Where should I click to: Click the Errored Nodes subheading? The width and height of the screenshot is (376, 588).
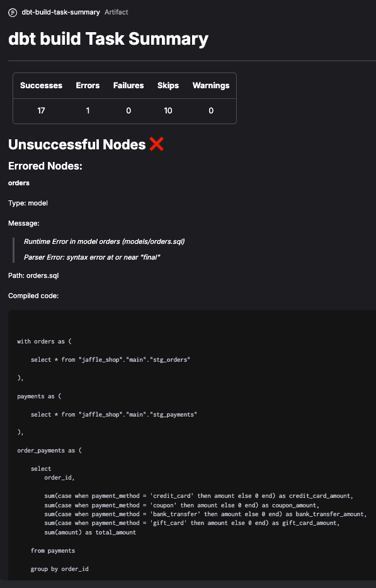[x=45, y=166]
